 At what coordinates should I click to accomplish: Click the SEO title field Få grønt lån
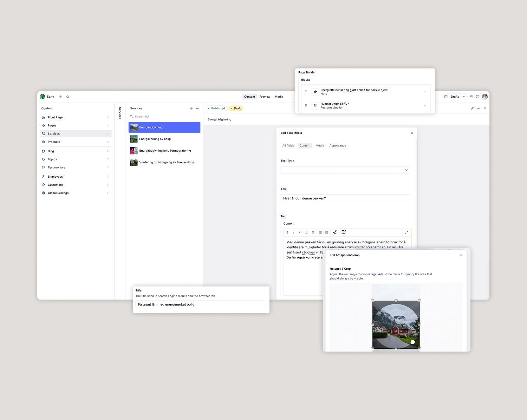click(x=200, y=304)
